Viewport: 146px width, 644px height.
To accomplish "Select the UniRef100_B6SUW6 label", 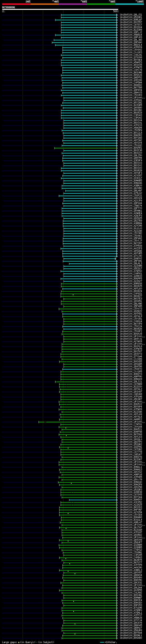I will pyautogui.click(x=131, y=72).
